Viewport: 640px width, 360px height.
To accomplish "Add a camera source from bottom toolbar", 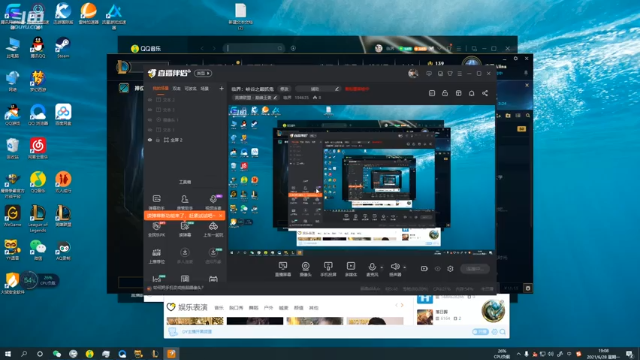I will pyautogui.click(x=305, y=269).
